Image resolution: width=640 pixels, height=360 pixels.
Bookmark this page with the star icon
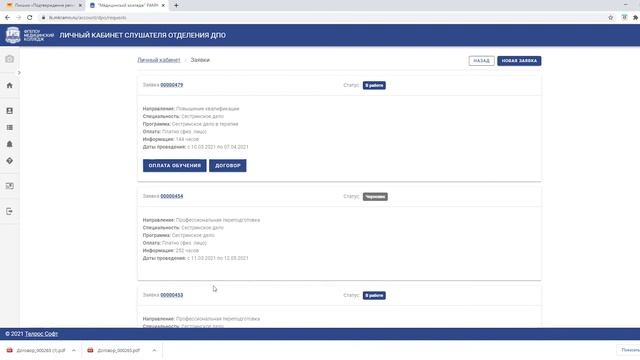pyautogui.click(x=611, y=18)
